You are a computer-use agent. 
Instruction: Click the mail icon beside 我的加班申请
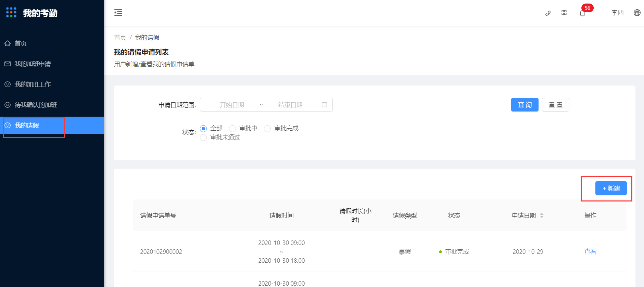(8, 64)
